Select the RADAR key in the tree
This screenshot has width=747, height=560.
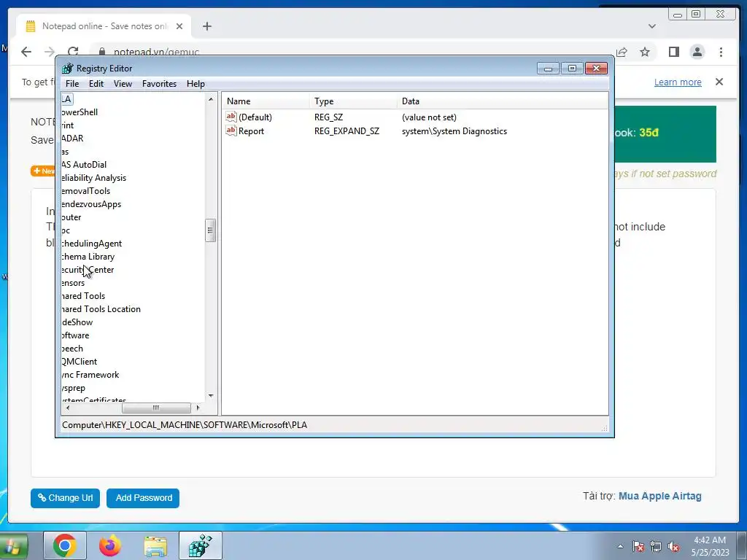pos(72,139)
